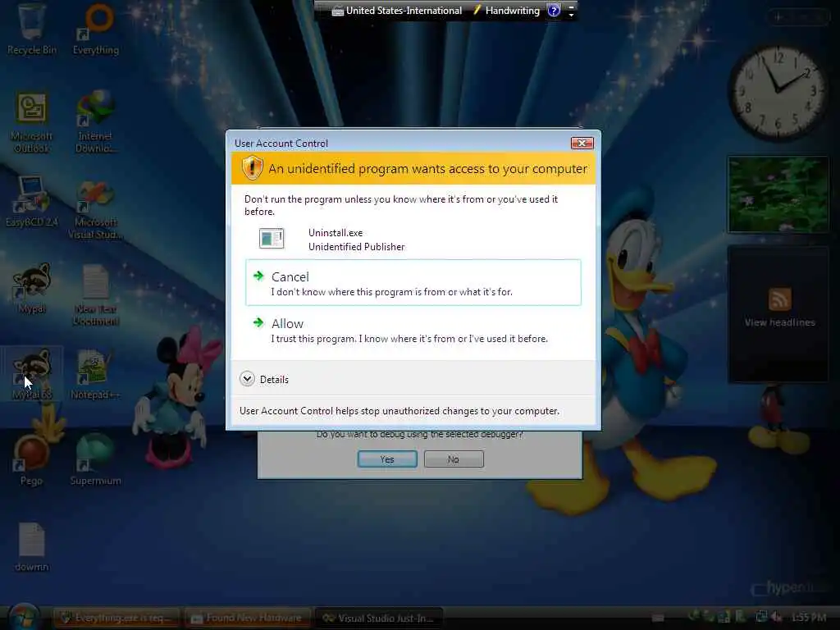Viewport: 840px width, 630px height.
Task: Open the Mypal 68 desktop shortcut
Action: (x=32, y=374)
